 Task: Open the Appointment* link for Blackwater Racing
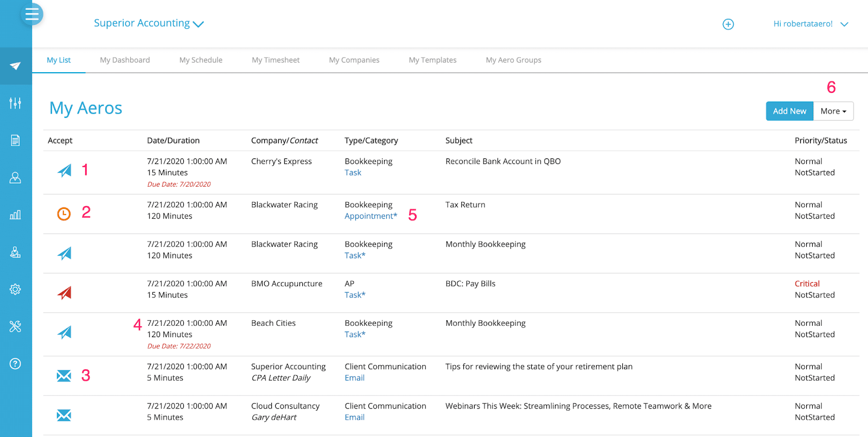(x=371, y=216)
